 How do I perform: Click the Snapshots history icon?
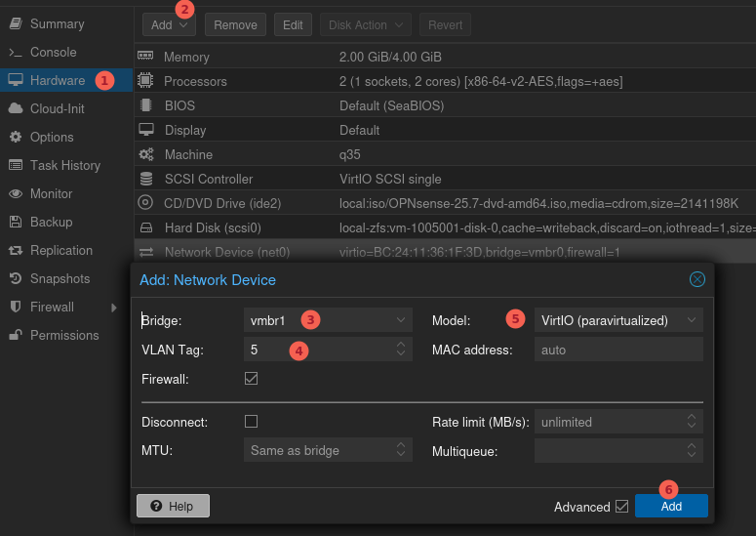click(15, 278)
